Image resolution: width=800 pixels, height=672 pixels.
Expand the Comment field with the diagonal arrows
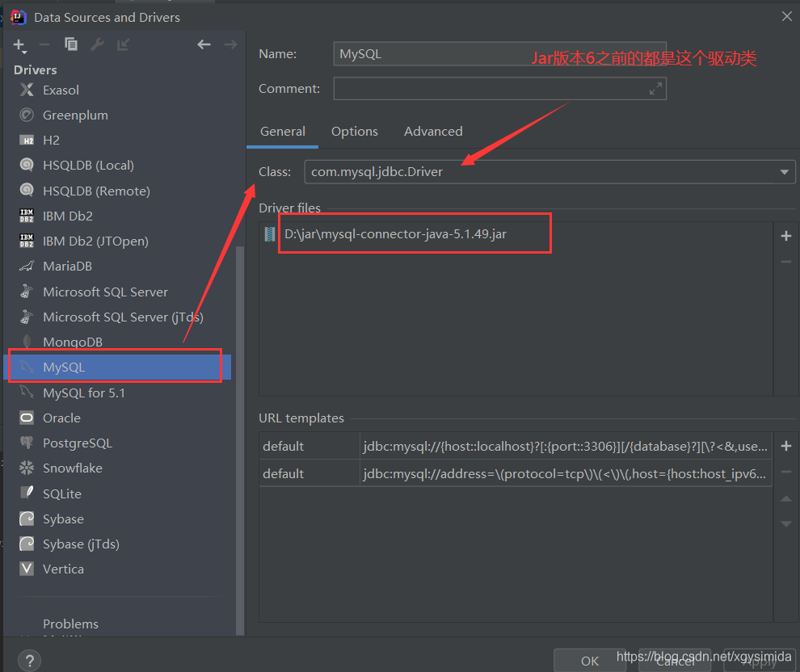(x=656, y=88)
